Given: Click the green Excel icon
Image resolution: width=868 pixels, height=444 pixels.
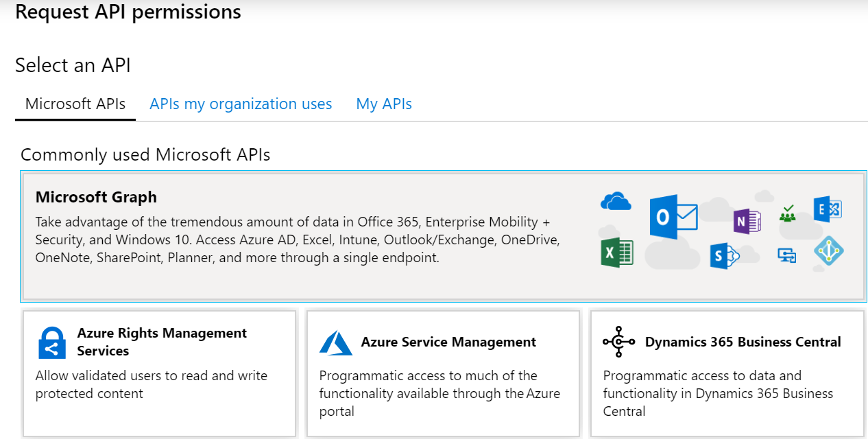Looking at the screenshot, I should (x=617, y=253).
